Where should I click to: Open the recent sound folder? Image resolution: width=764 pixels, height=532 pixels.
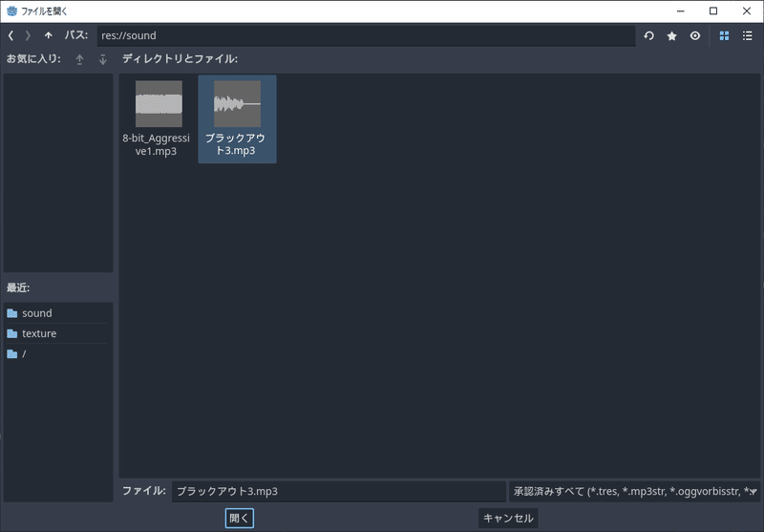(57, 313)
